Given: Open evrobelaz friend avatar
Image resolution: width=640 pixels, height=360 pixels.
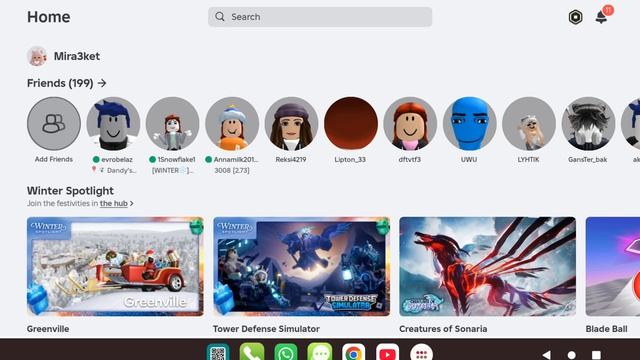Looking at the screenshot, I should [113, 124].
